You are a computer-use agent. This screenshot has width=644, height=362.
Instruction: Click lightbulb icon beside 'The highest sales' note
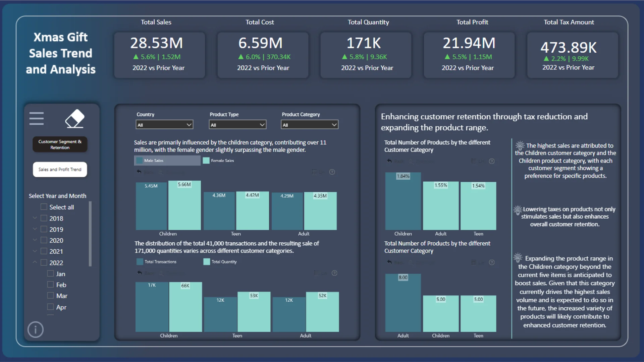click(x=520, y=145)
